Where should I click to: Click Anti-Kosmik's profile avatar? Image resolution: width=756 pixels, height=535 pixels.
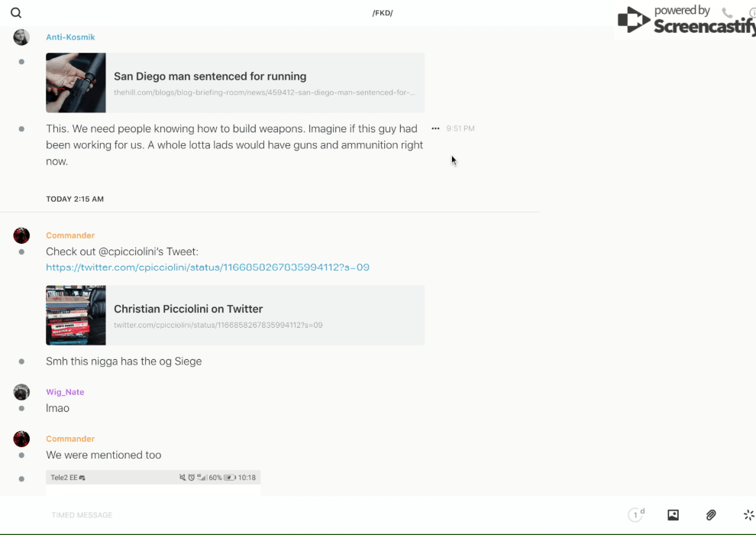(21, 37)
